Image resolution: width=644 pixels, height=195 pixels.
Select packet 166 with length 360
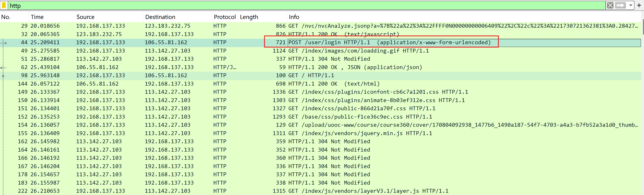[x=320, y=158]
